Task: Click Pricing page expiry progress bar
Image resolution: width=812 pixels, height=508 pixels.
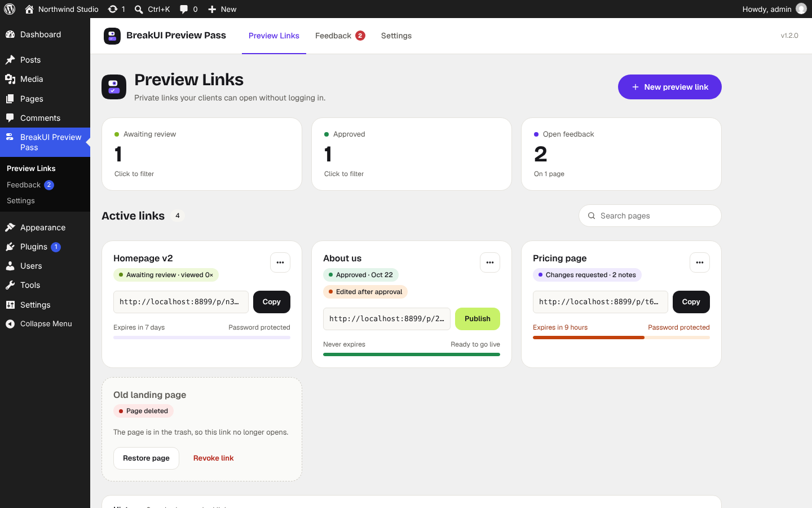Action: click(x=621, y=338)
